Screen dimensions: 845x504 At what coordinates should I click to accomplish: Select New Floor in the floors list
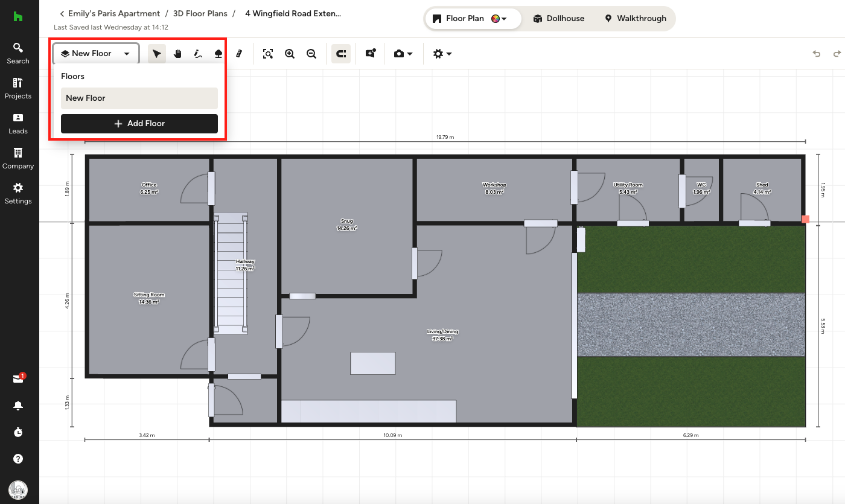139,98
